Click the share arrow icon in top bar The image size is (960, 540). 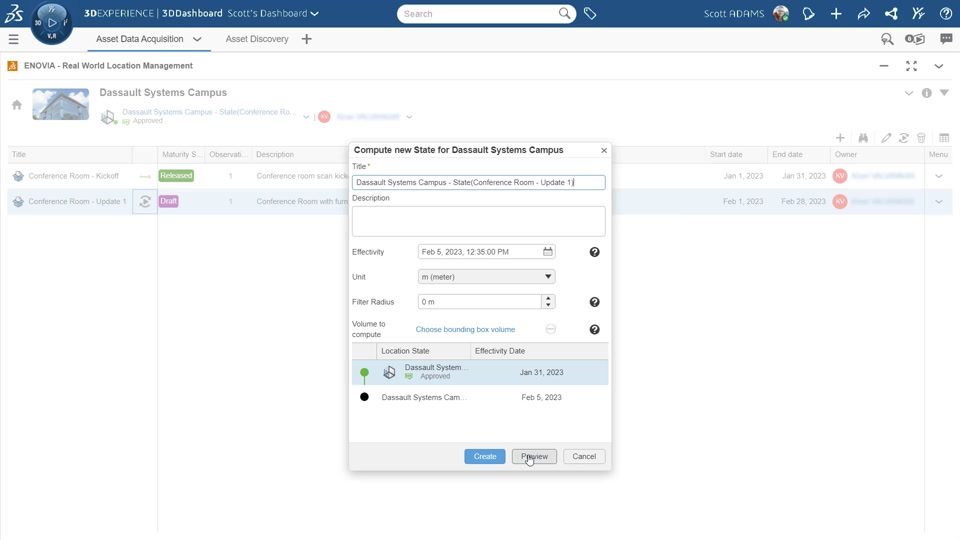pyautogui.click(x=863, y=13)
